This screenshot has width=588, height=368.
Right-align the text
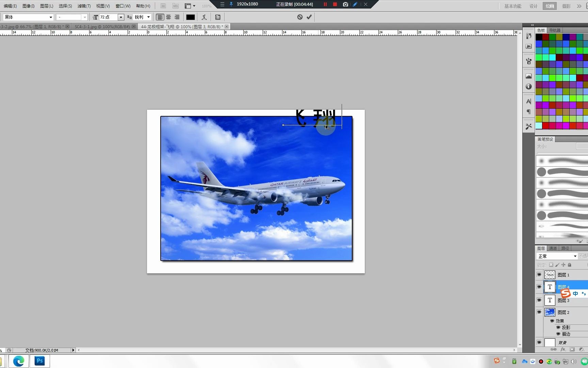(177, 17)
